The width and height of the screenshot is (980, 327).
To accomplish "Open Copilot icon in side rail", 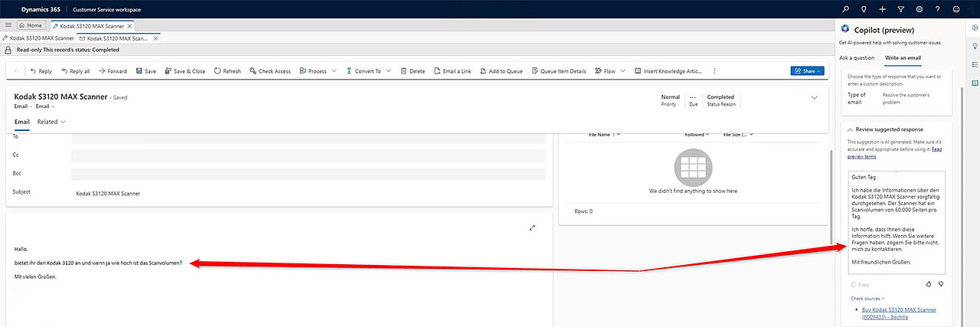I will click(x=975, y=28).
